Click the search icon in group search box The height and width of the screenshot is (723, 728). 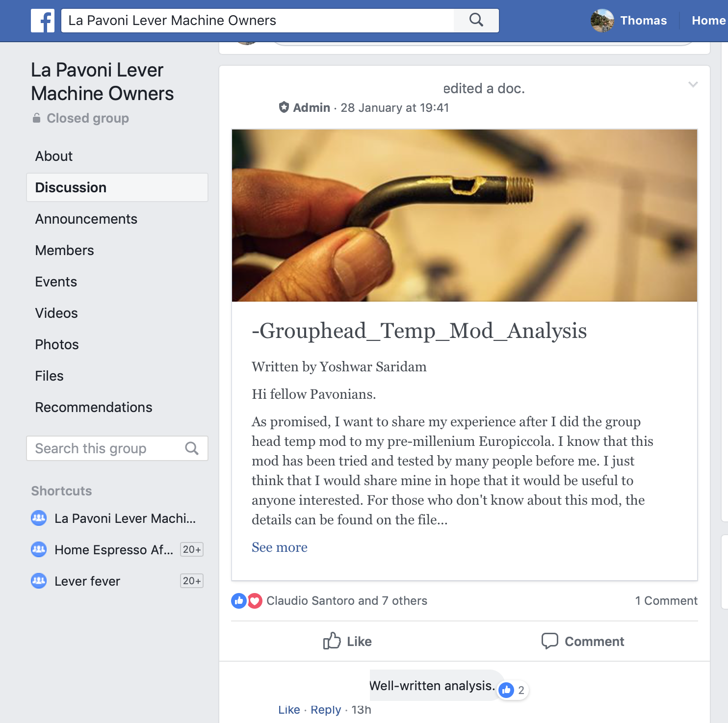pyautogui.click(x=192, y=448)
